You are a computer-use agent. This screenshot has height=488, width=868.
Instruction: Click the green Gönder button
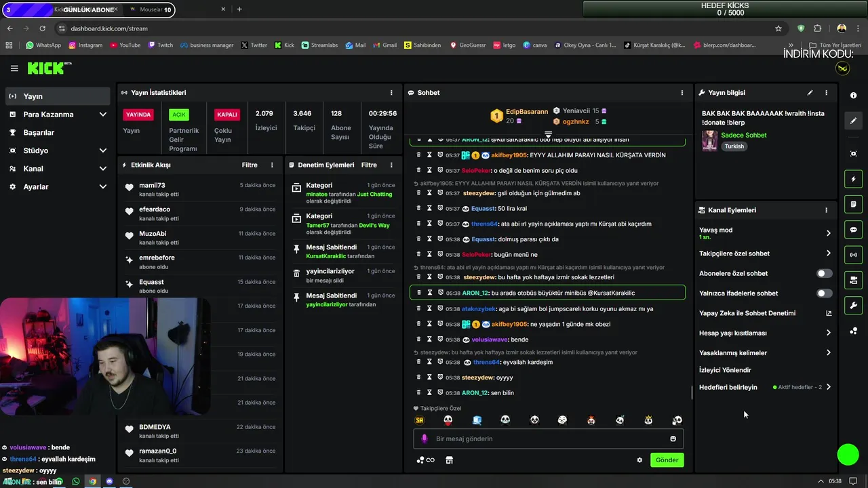[x=667, y=460]
